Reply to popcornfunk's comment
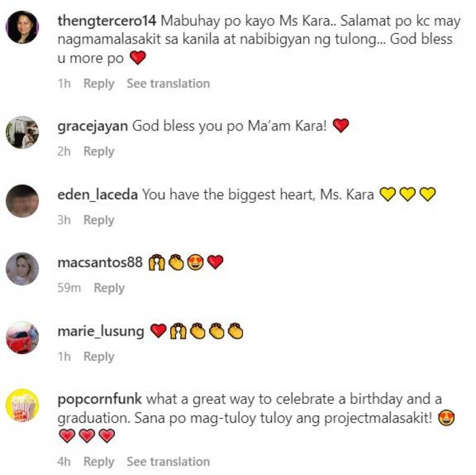The height and width of the screenshot is (475, 476). tap(99, 462)
